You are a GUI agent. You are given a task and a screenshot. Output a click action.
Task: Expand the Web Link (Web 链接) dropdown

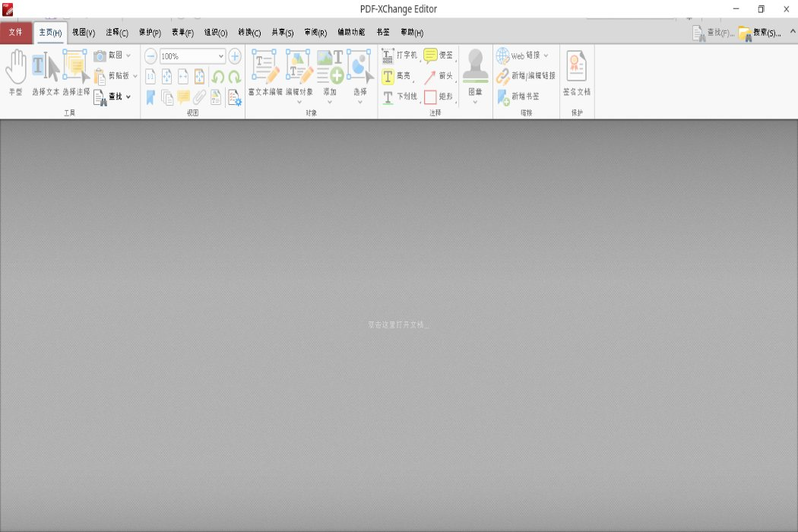click(546, 55)
